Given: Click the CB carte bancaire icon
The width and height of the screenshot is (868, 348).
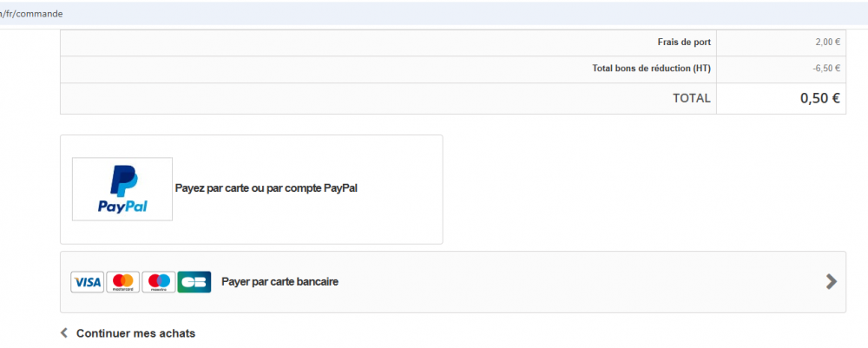Looking at the screenshot, I should point(194,282).
